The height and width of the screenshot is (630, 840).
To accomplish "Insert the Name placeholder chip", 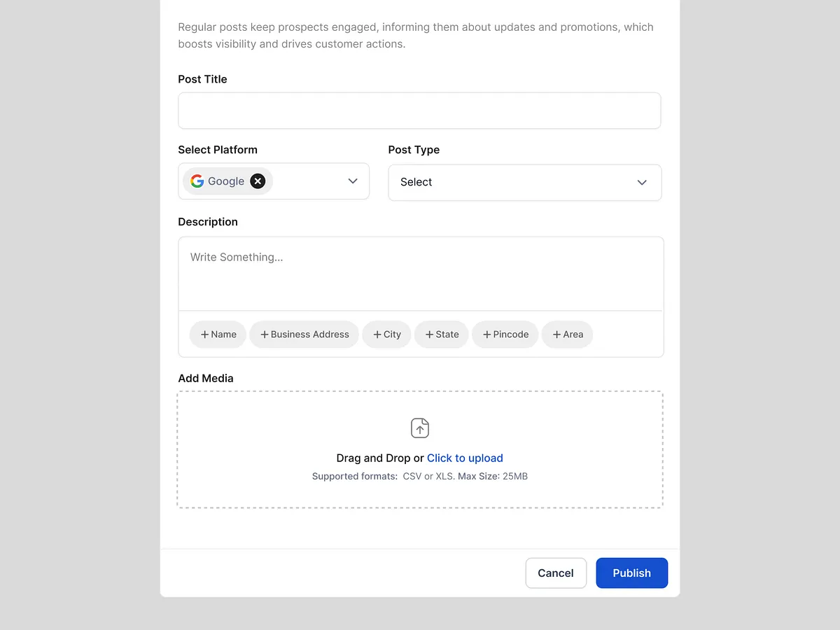I will (218, 335).
